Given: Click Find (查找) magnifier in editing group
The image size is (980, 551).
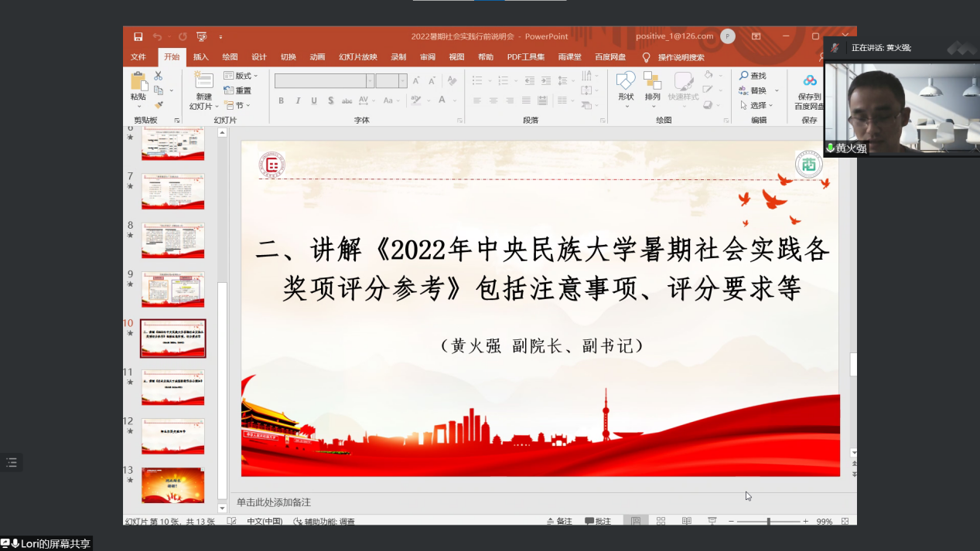Looking at the screenshot, I should pos(752,76).
